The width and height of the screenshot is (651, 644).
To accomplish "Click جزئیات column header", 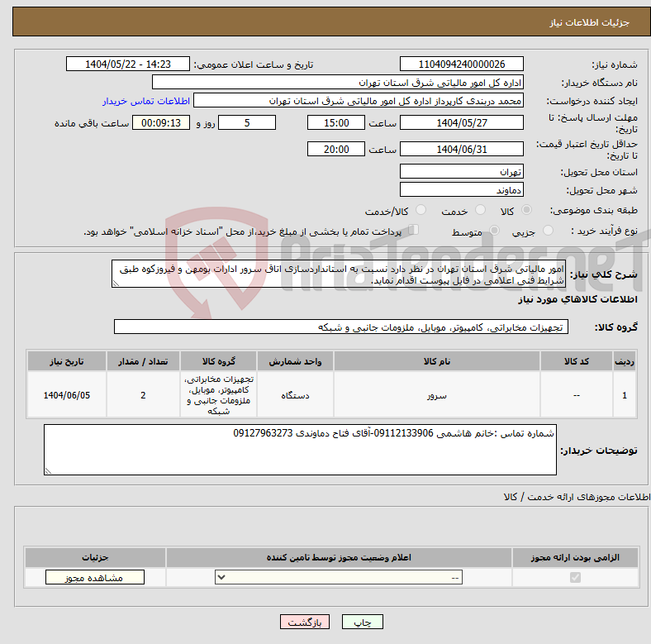I will tap(95, 557).
